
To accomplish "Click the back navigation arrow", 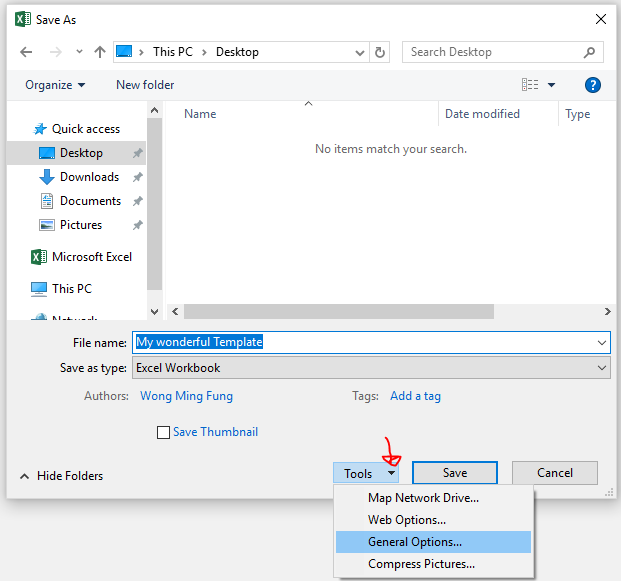I will pyautogui.click(x=26, y=52).
